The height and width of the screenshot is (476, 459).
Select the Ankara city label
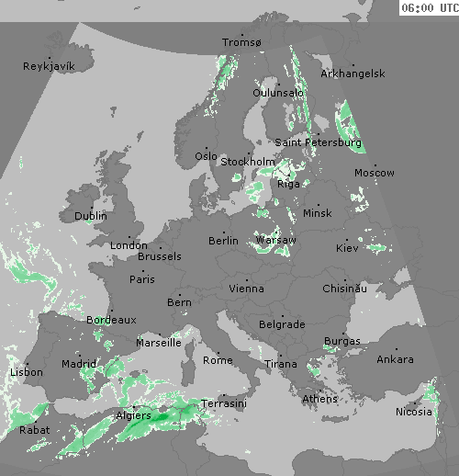pyautogui.click(x=395, y=359)
